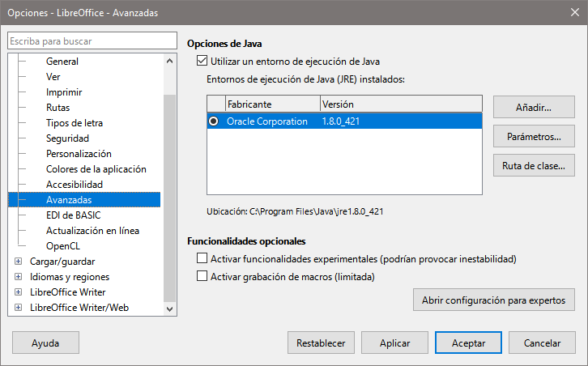Select LibreOffice Writer/Web category label
Image resolution: width=588 pixels, height=366 pixels.
pyautogui.click(x=79, y=308)
